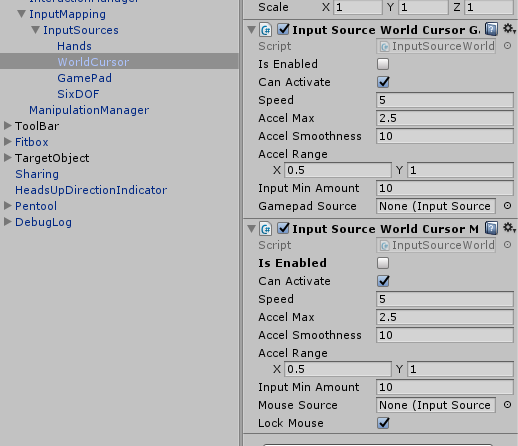This screenshot has width=518, height=446.
Task: Collapse the InputSources tree node
Action: [36, 30]
